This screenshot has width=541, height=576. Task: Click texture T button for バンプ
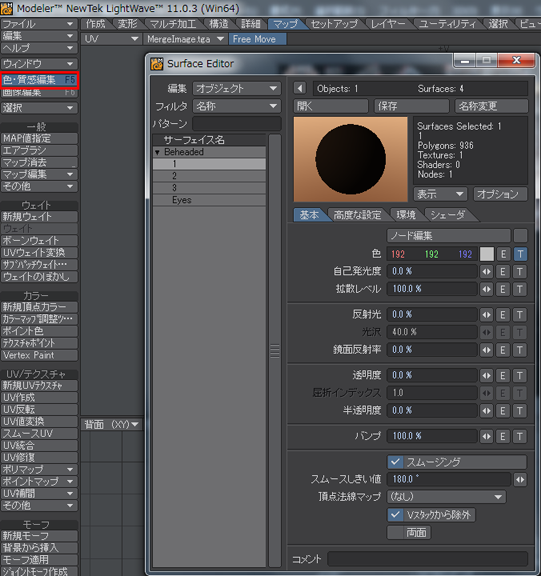pyautogui.click(x=520, y=436)
